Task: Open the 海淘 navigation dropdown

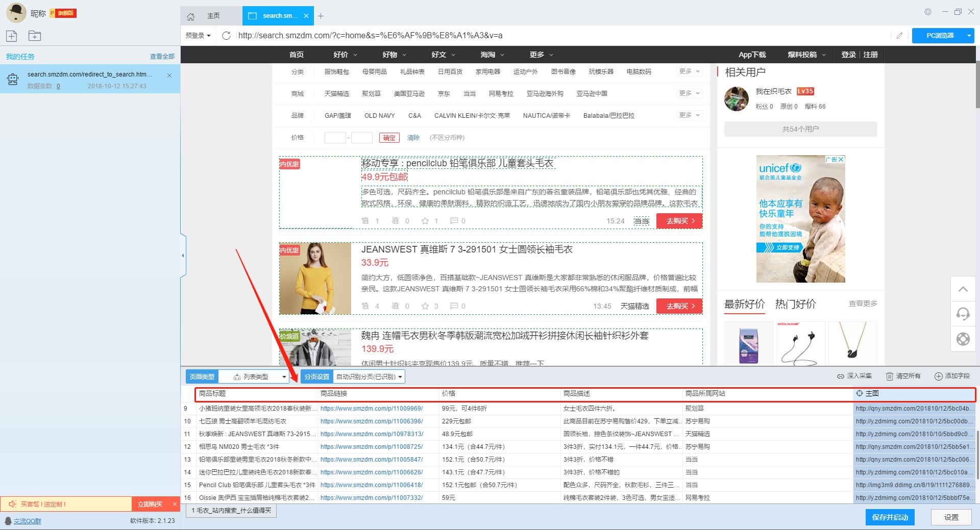Action: pyautogui.click(x=492, y=55)
